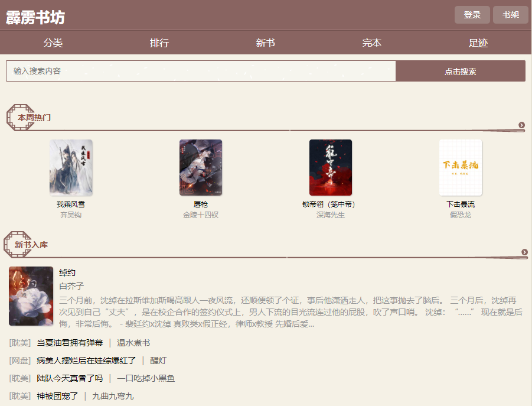The width and height of the screenshot is (532, 406).
Task: View the 足迹 history tab
Action: pyautogui.click(x=478, y=43)
